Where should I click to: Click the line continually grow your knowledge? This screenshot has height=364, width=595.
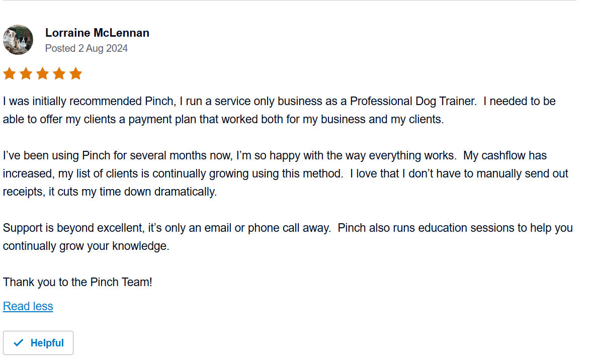point(86,246)
